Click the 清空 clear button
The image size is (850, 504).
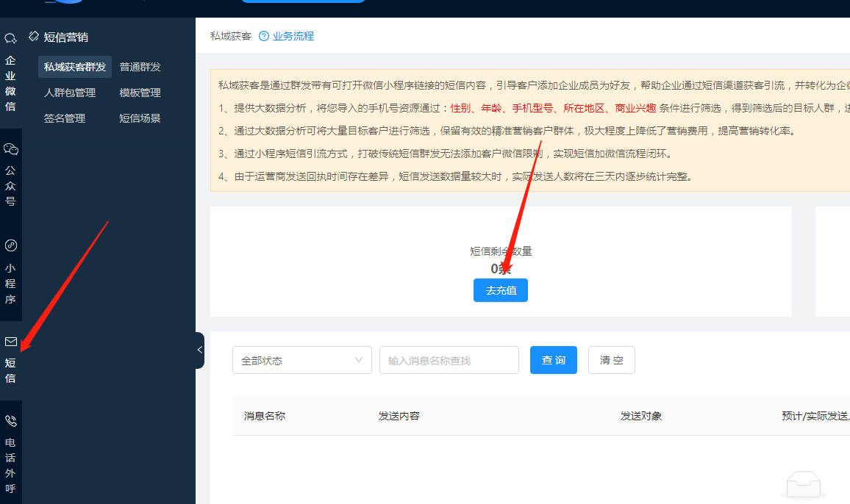[612, 361]
